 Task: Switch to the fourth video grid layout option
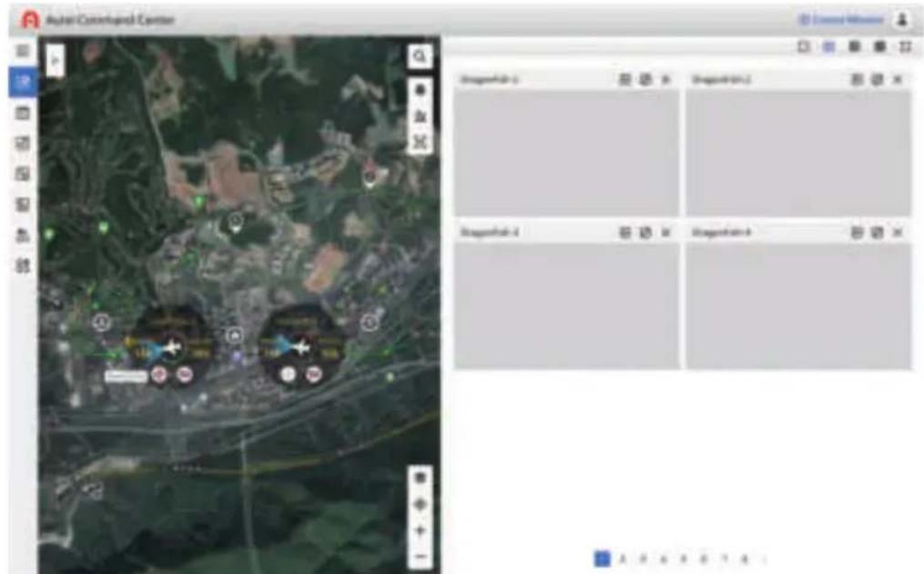pos(879,46)
